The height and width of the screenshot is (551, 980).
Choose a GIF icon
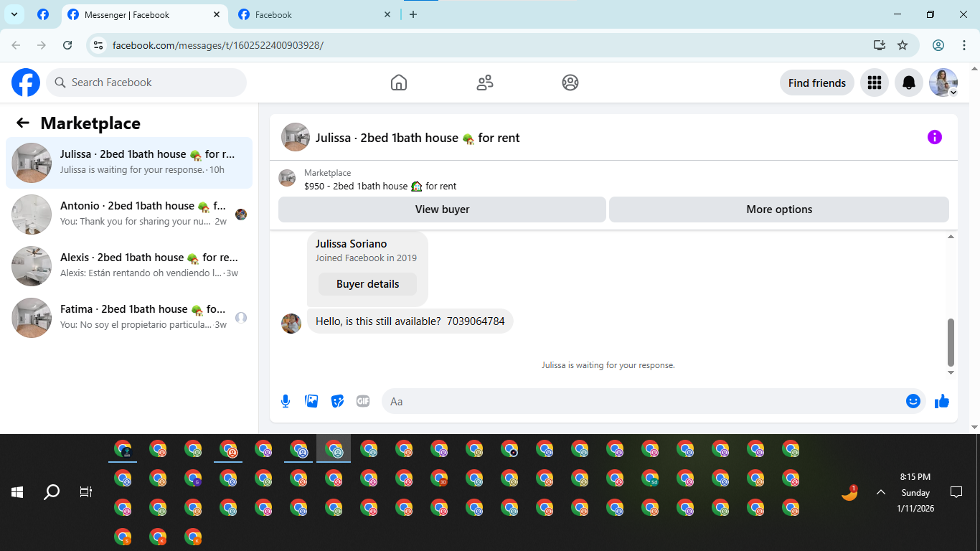tap(363, 401)
